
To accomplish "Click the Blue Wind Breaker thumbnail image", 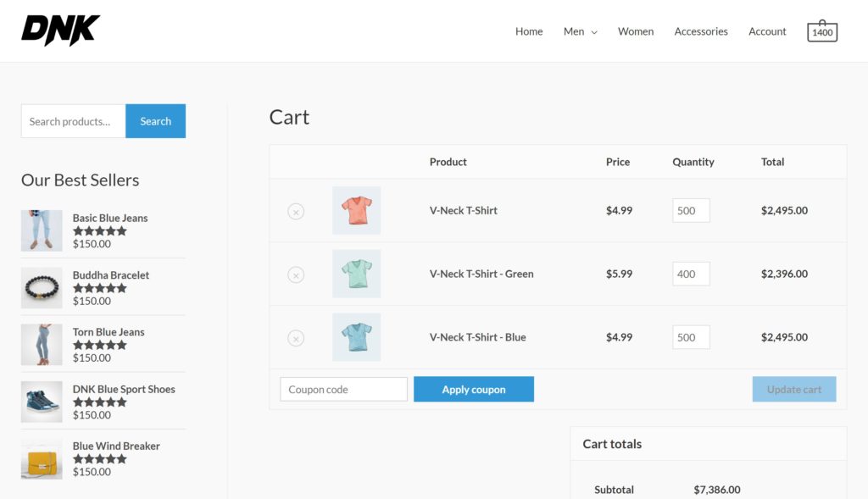I will [x=42, y=458].
